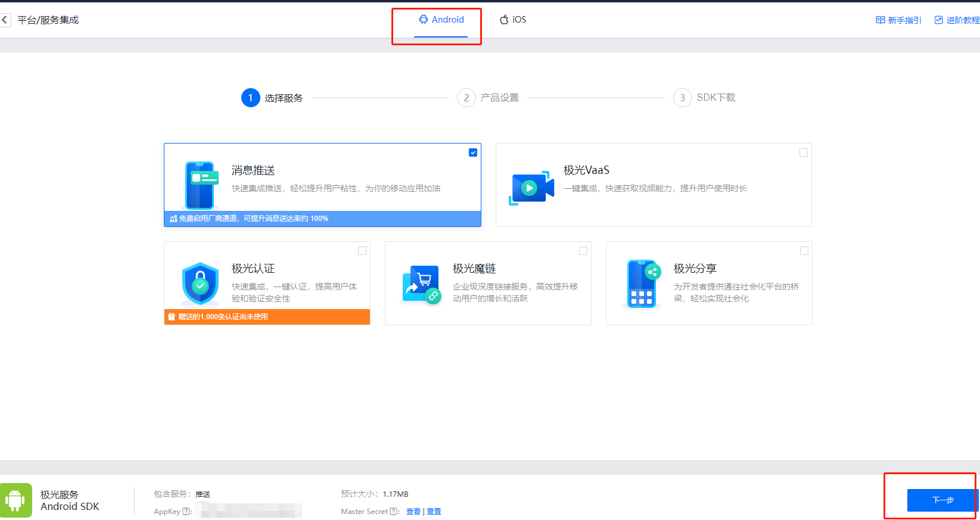Open the 新手指引 guide link
980x520 pixels.
click(x=898, y=20)
